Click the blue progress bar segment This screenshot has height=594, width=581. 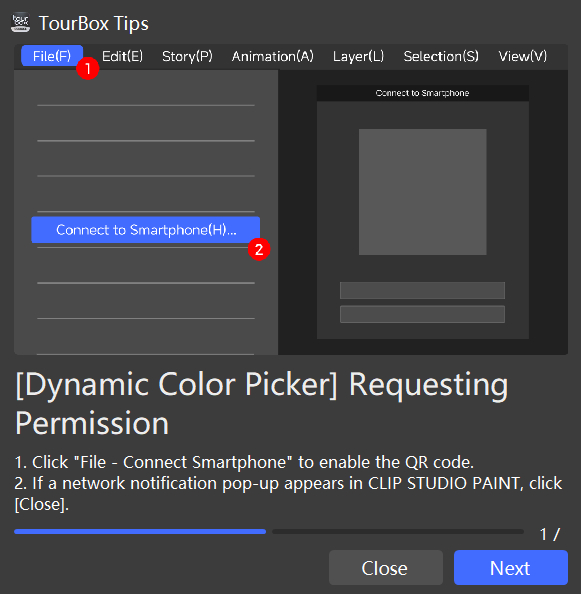140,531
